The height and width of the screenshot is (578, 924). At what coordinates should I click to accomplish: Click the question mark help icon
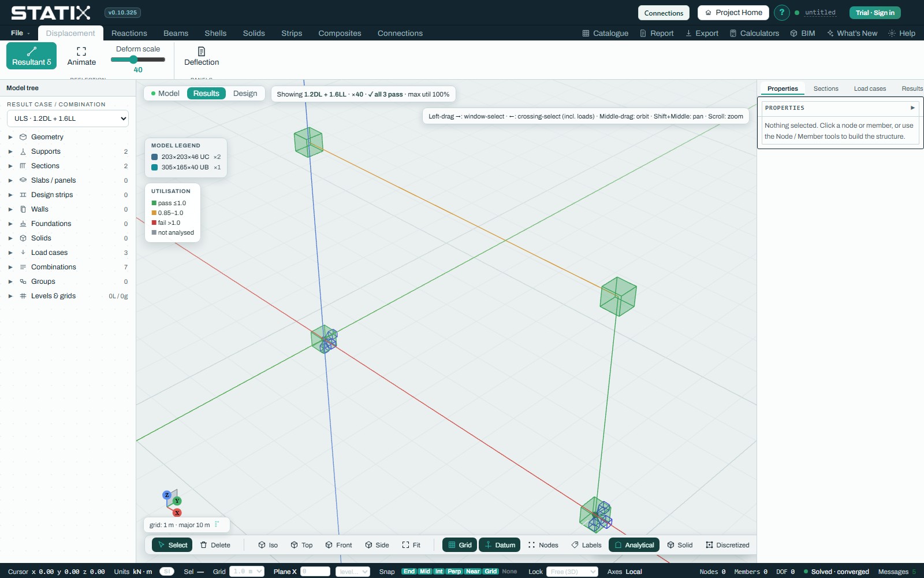tap(781, 13)
